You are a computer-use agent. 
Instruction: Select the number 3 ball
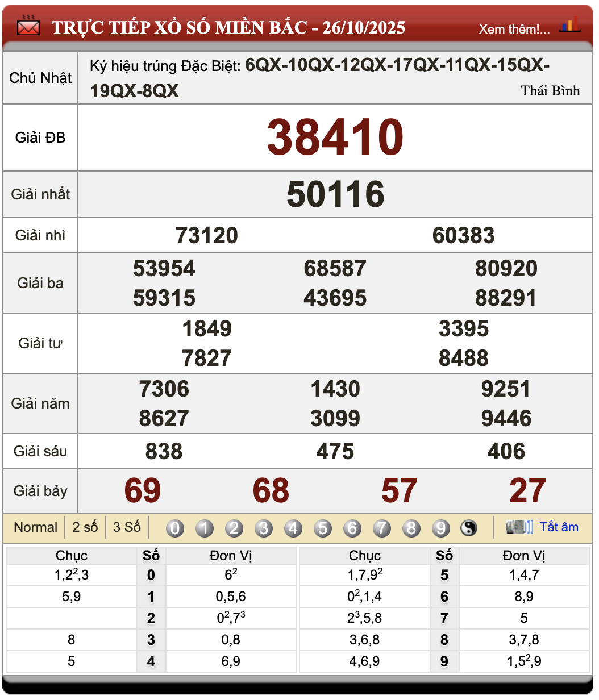(264, 528)
